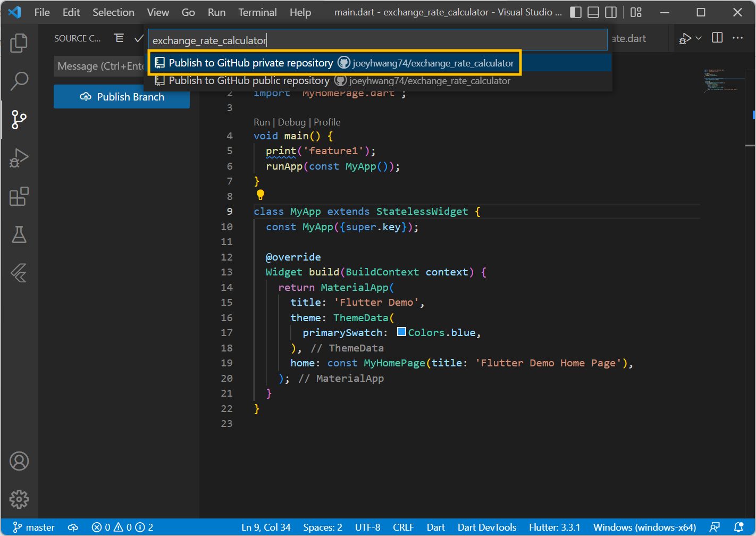The image size is (756, 536).
Task: Click the Split Editor icon
Action: (x=717, y=38)
